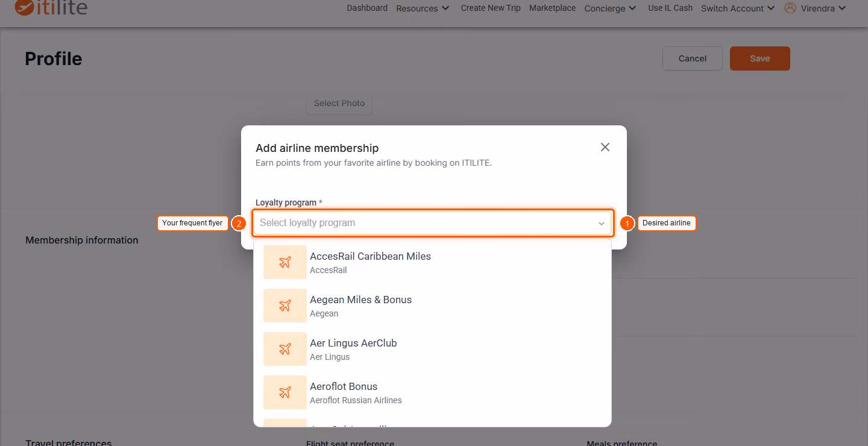Click the Add airline membership dialog title
Image resolution: width=868 pixels, height=446 pixels.
pos(317,148)
